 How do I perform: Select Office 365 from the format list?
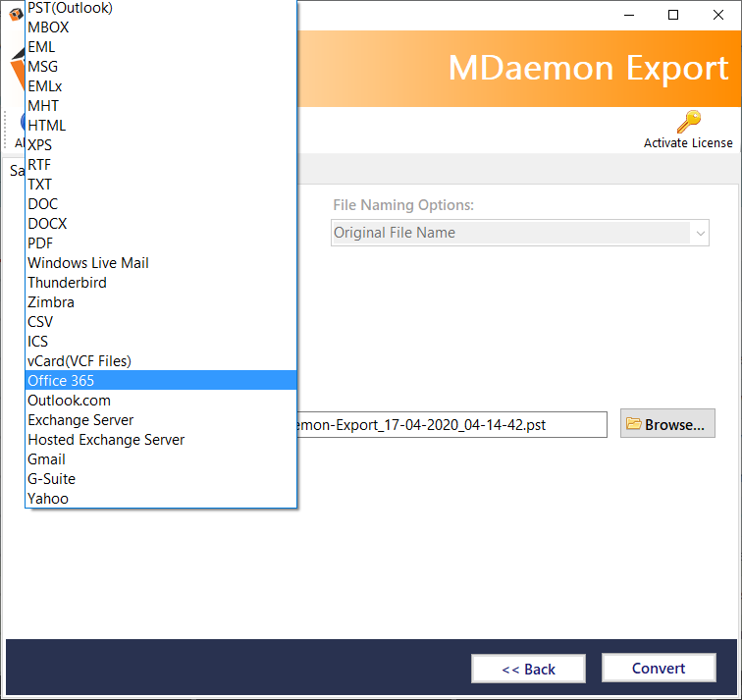[61, 381]
